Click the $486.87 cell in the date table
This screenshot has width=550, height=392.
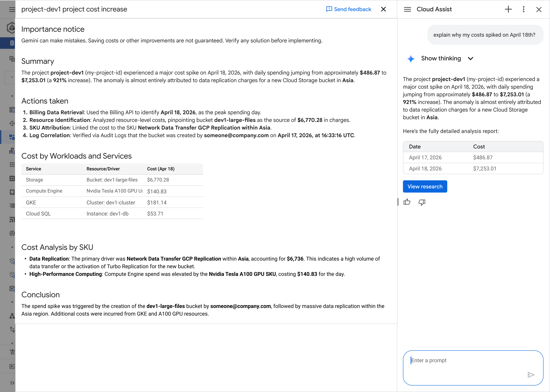coord(483,157)
